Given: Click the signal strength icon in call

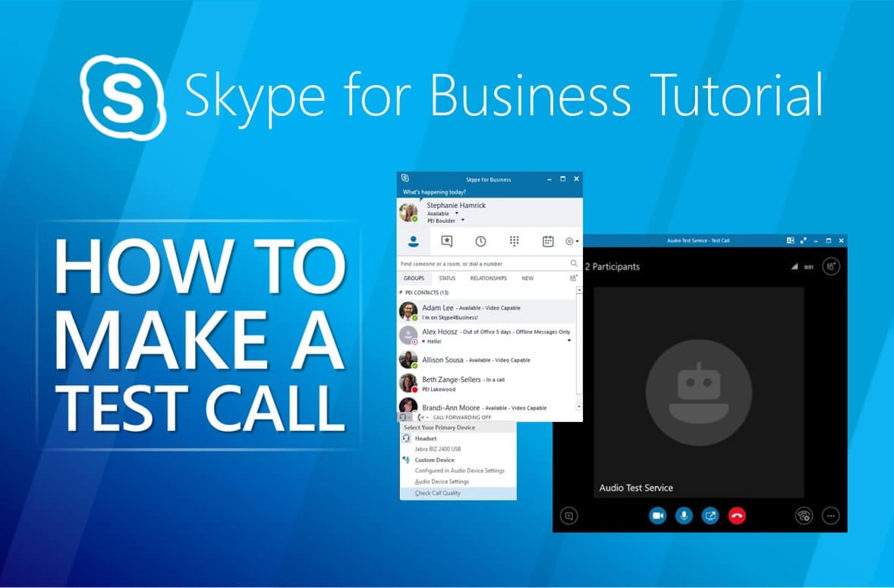Looking at the screenshot, I should (795, 266).
